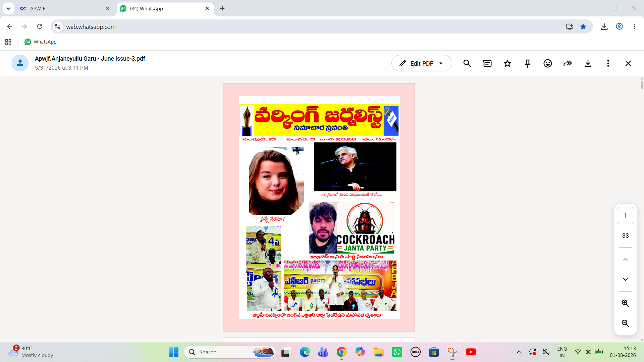Click the PDF first page thumbnail cover
Viewport: 644px width, 362px height.
[319, 207]
